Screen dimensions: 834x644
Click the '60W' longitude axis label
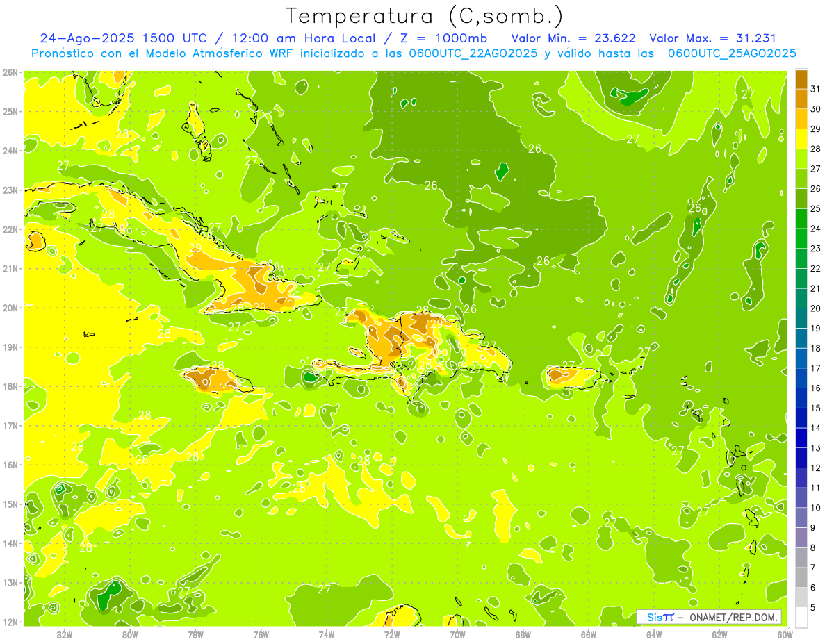[785, 634]
